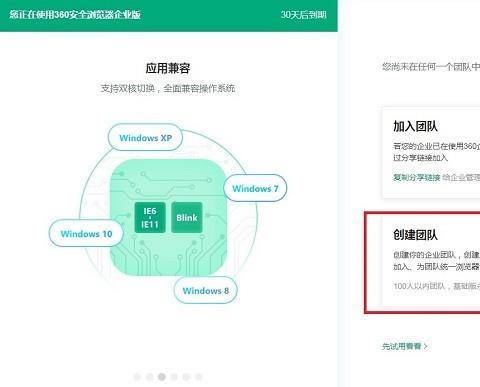The height and width of the screenshot is (387, 480).
Task: Click the Windows 8 bubble label
Action: click(206, 290)
